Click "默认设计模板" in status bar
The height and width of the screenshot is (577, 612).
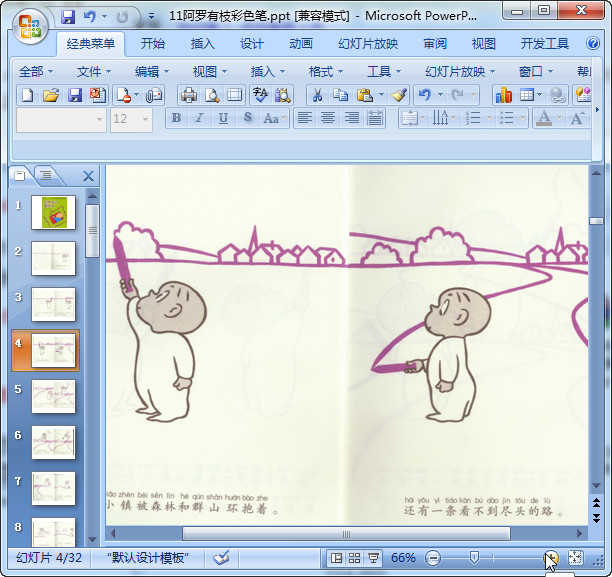pos(148,558)
